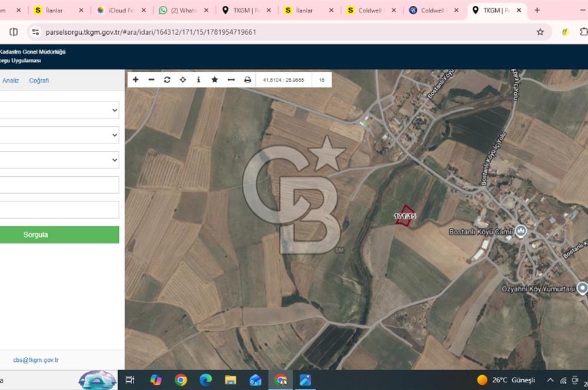
Task: Close the iCloud browser tab
Action: click(143, 11)
